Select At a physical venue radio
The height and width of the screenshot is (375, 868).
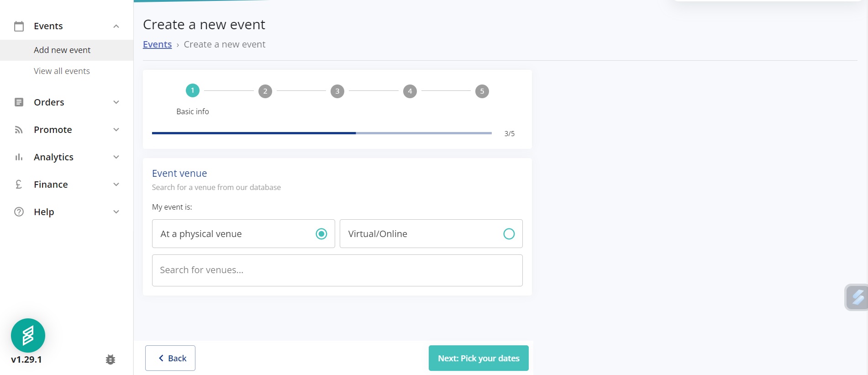coord(321,234)
